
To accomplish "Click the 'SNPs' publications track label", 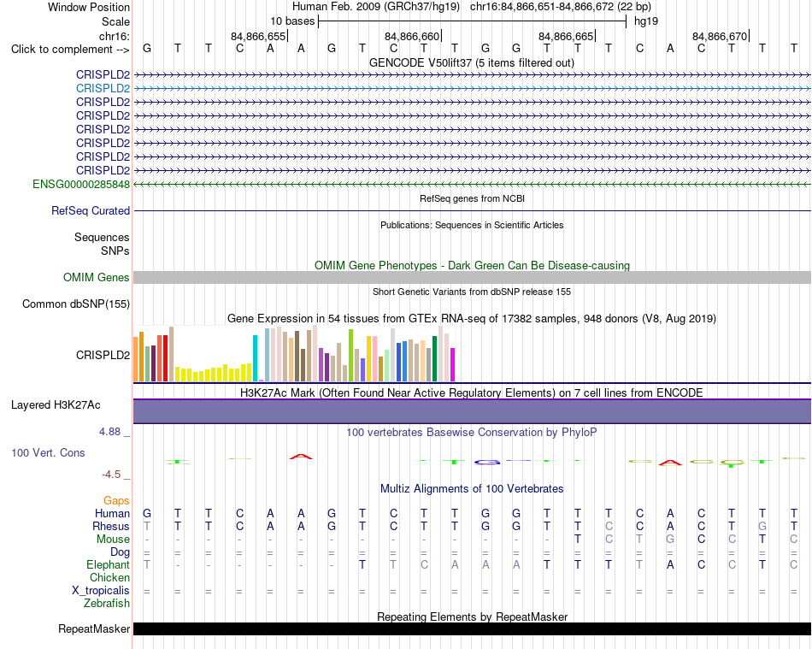I will tap(115, 251).
